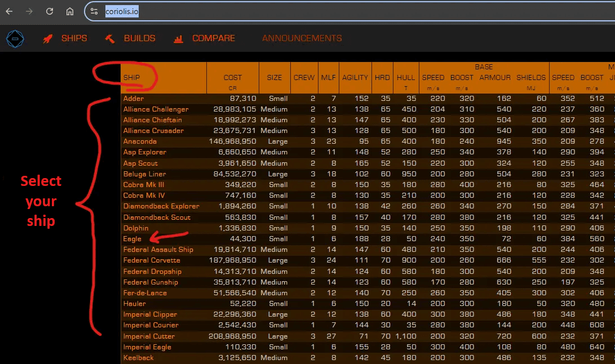
Task: Click the Coriolis logo icon
Action: click(15, 39)
